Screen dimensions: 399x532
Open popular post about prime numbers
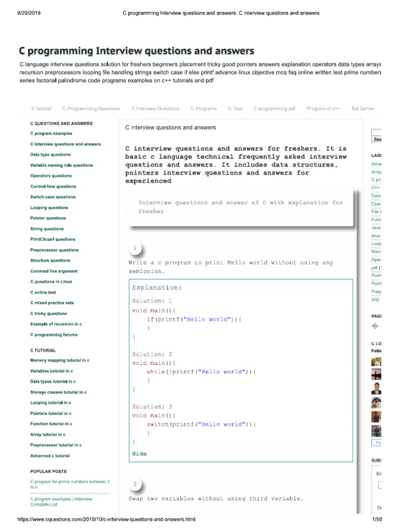(70, 484)
